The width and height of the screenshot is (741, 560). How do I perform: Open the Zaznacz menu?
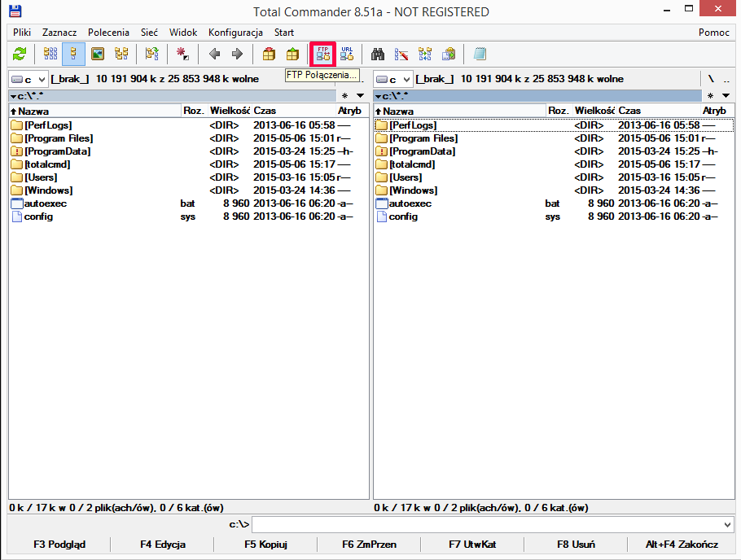pos(59,32)
